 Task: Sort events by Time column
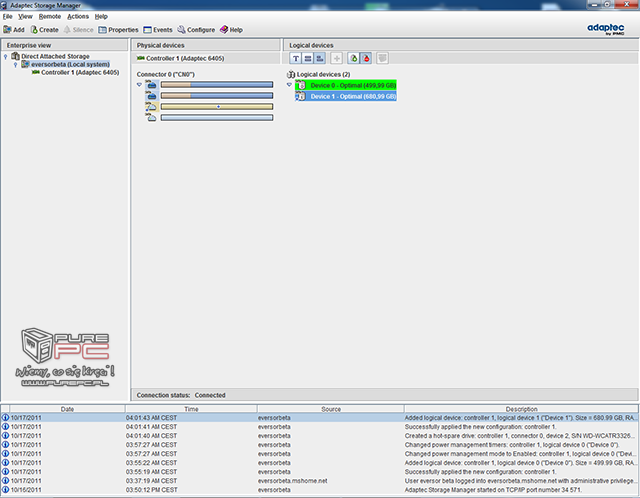(x=191, y=409)
